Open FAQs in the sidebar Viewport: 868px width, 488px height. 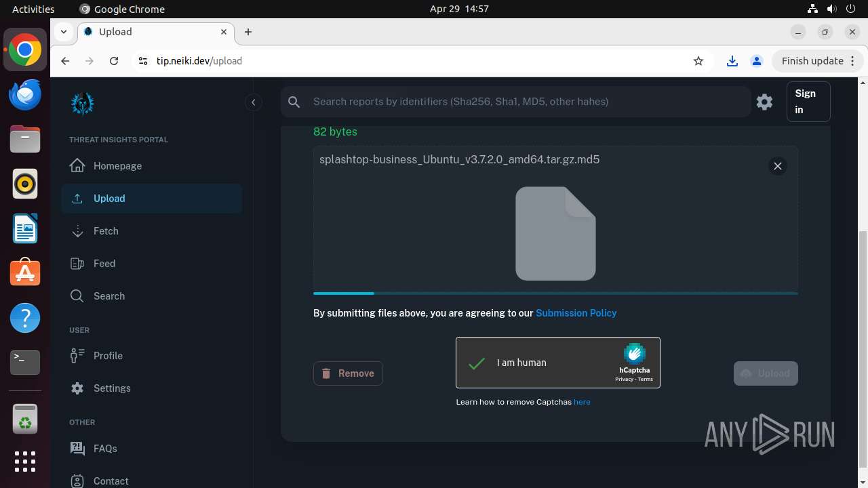152,449
